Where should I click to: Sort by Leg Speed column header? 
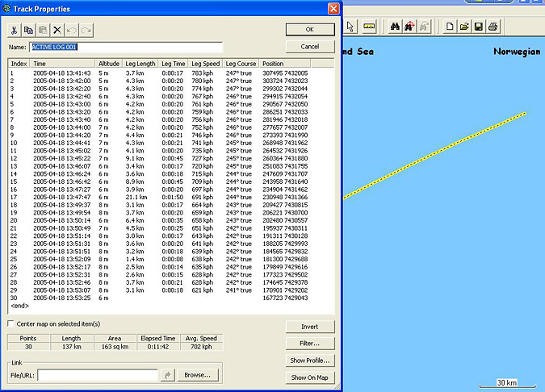pos(206,64)
